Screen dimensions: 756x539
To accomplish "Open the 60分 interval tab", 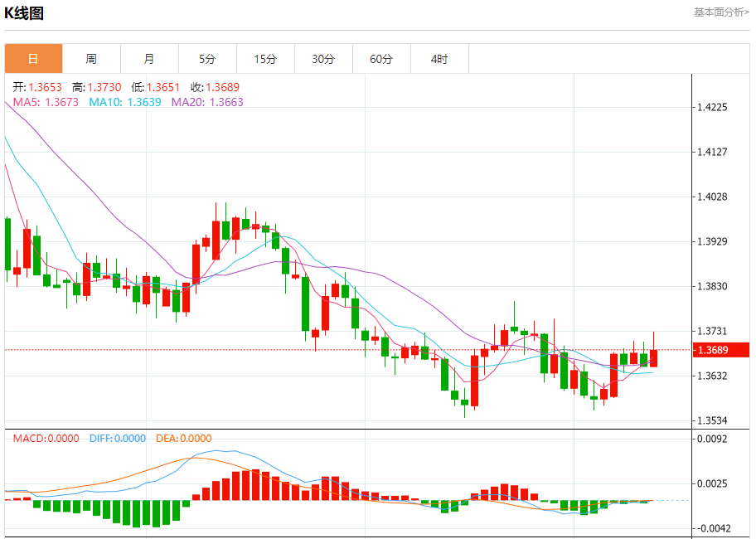I will tap(381, 59).
